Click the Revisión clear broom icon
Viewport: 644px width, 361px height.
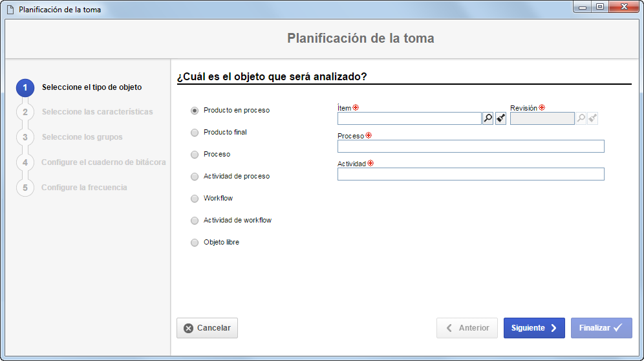coord(592,118)
